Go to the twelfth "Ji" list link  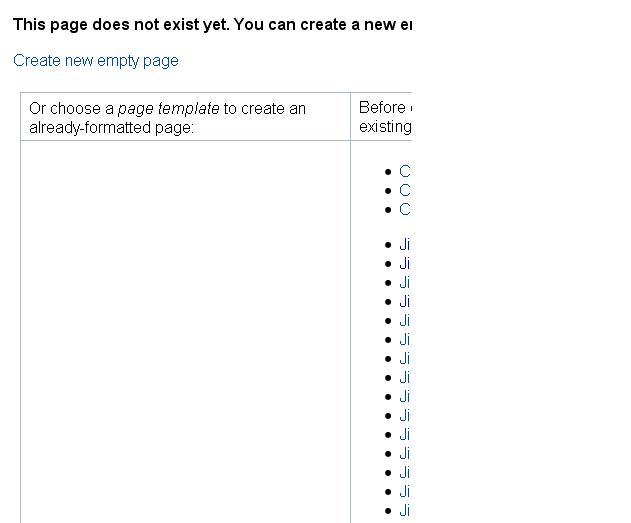[405, 454]
